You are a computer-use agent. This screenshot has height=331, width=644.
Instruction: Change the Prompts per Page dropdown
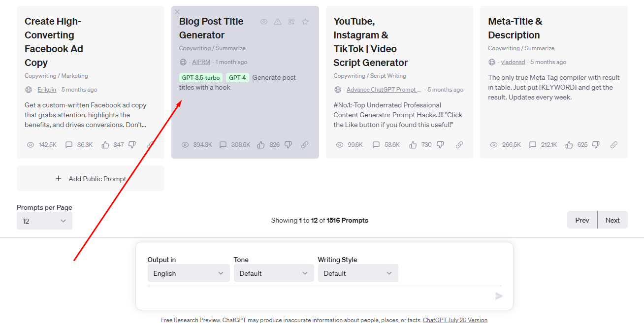coord(44,221)
